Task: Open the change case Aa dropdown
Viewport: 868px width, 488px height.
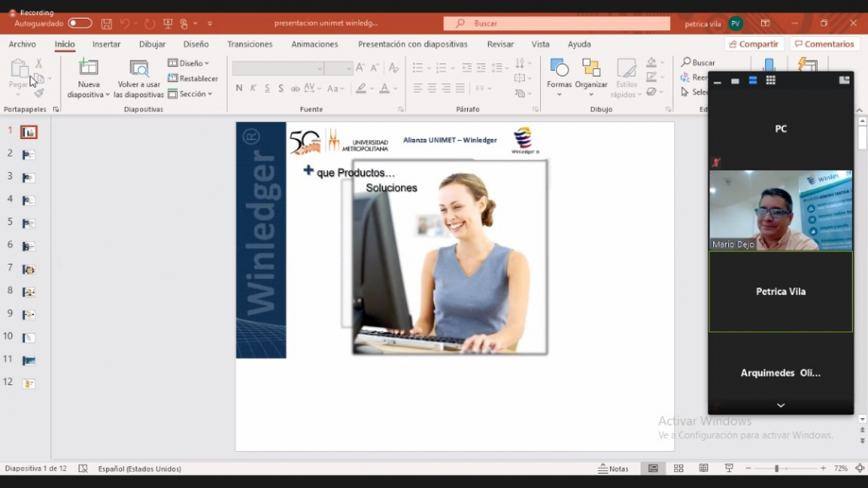Action: [335, 88]
